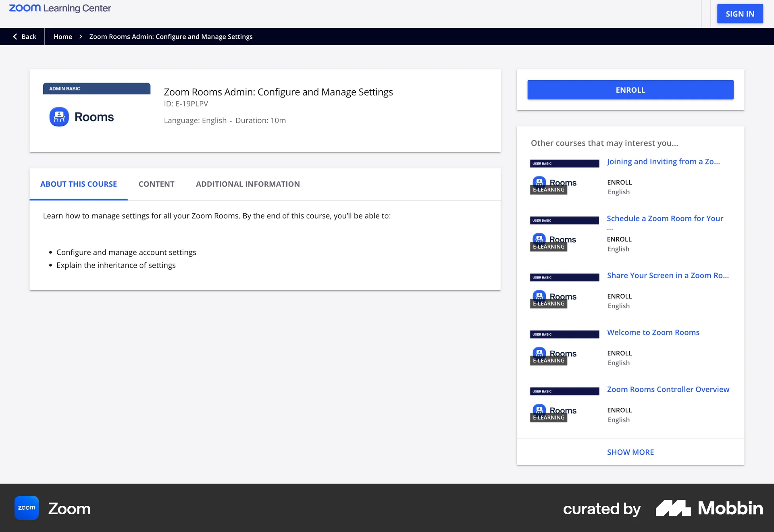Expand more courses with SHOW MORE
The image size is (774, 532).
[630, 452]
